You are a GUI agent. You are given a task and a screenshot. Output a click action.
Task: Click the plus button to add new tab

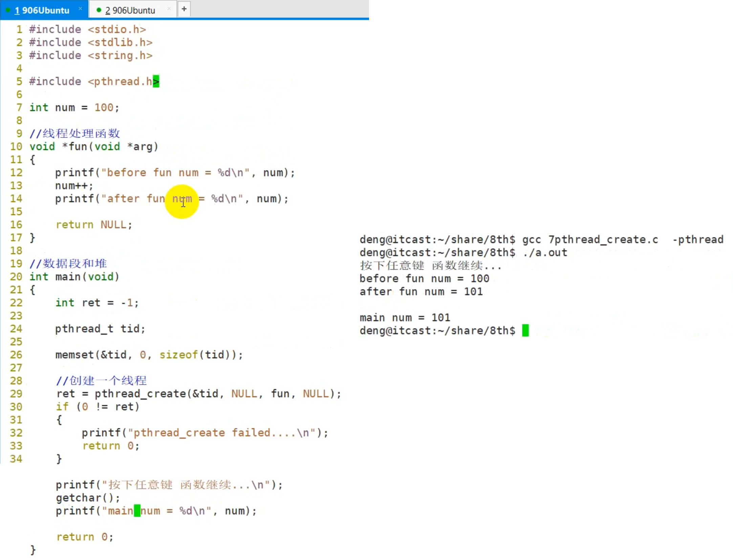[184, 9]
